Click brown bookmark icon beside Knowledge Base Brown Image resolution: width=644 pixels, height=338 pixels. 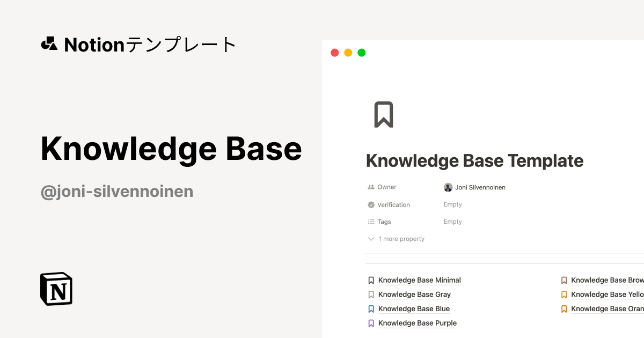[564, 280]
